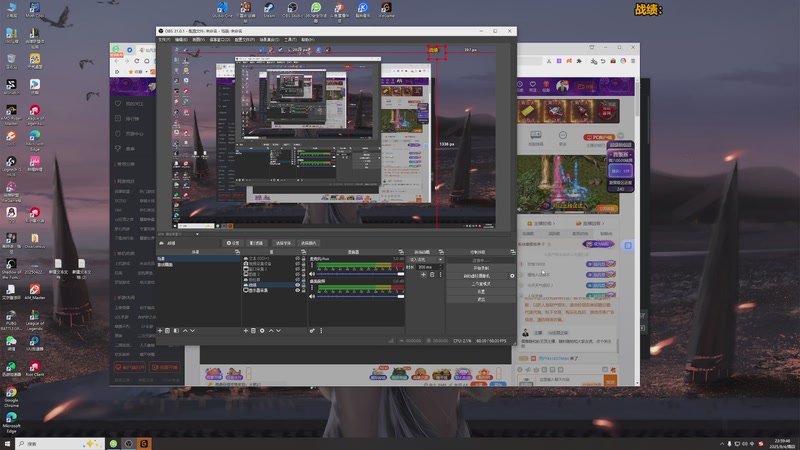Click the 开始录制 button
Viewport: 800px width, 450px height.
point(481,268)
